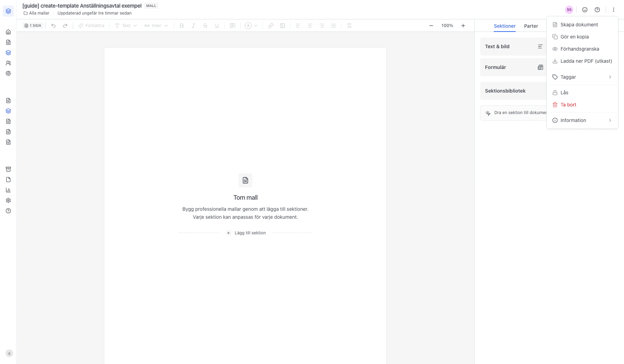This screenshot has height=364, width=624.
Task: Toggle italic formatting
Action: [193, 26]
